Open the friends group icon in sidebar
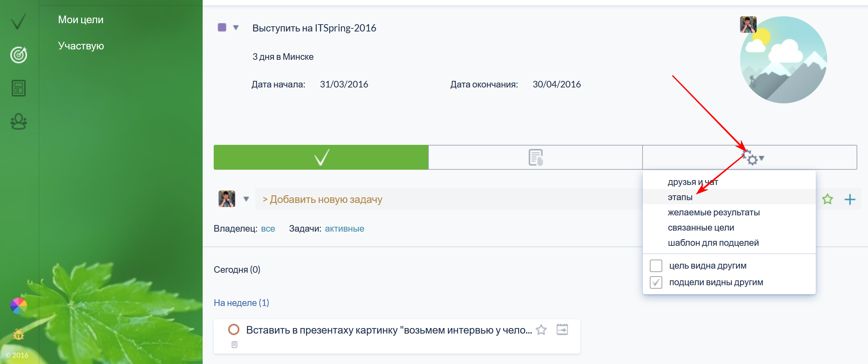Screen dimensions: 868x364 click(x=19, y=122)
